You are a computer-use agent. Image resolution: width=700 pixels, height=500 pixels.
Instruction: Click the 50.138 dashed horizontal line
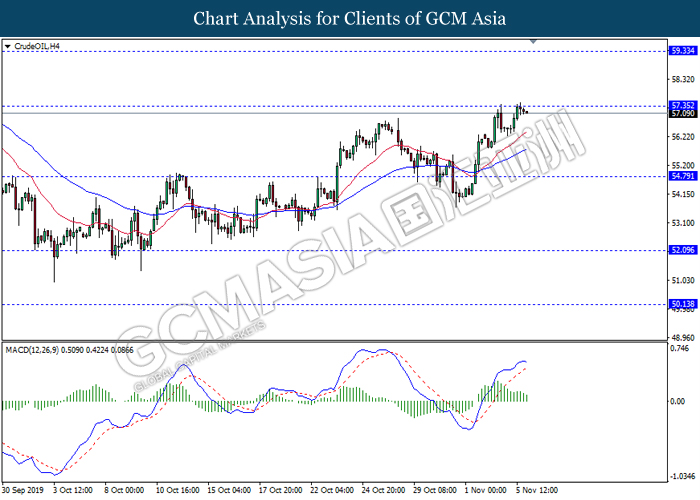[335, 304]
